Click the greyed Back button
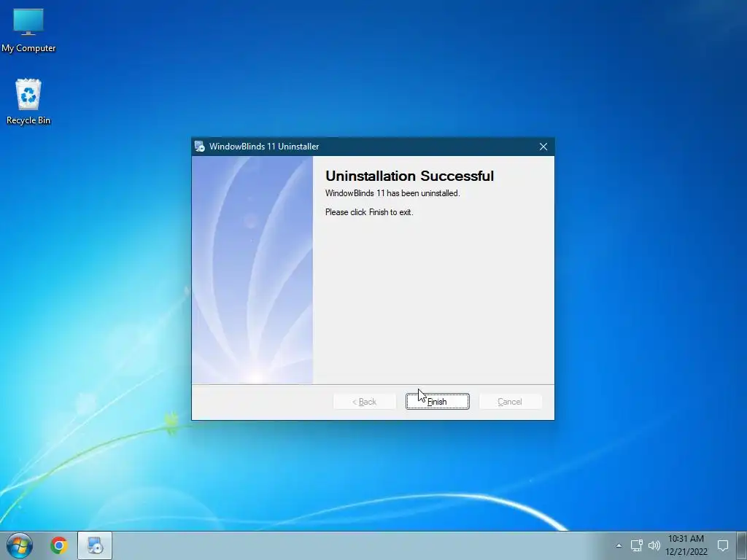The width and height of the screenshot is (747, 560). (365, 402)
